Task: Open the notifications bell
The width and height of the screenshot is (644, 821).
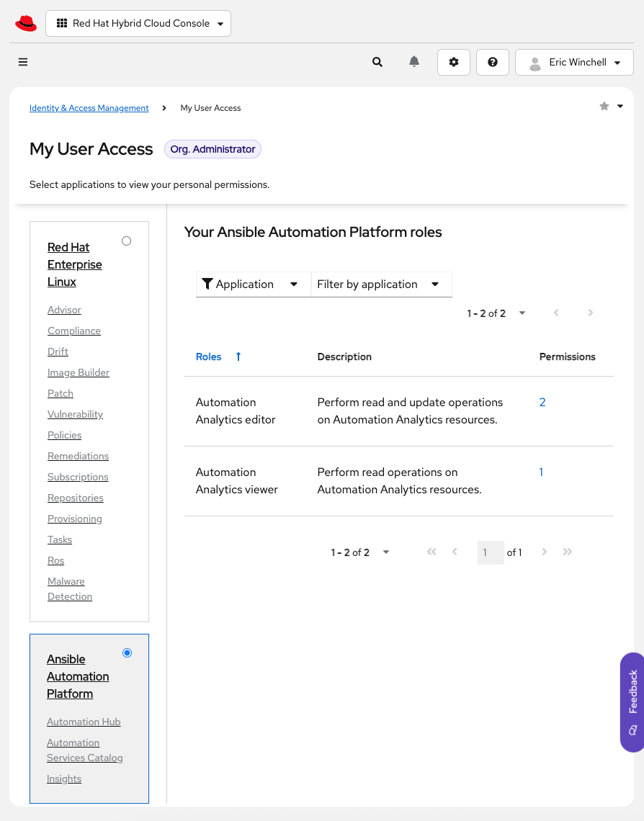Action: pos(414,63)
